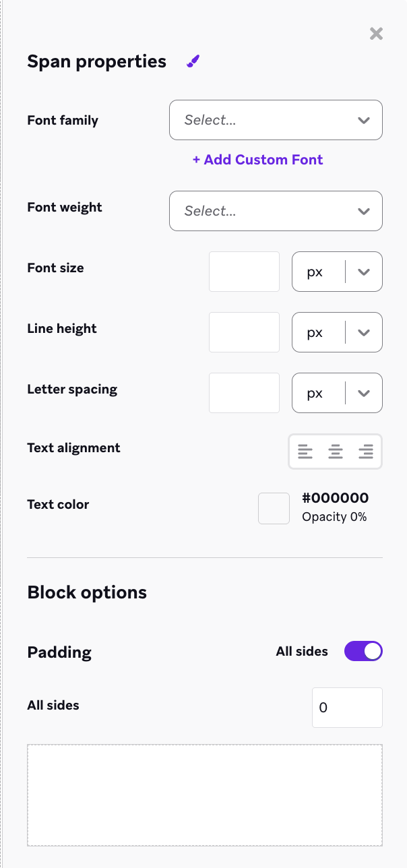
Task: Click the Letter spacing input field
Action: click(244, 393)
